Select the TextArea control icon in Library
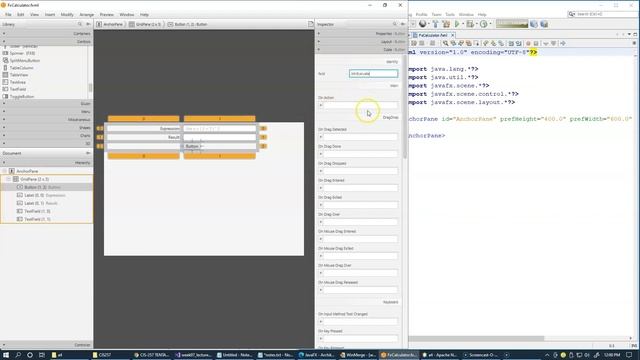This screenshot has width=640, height=360. (5, 82)
